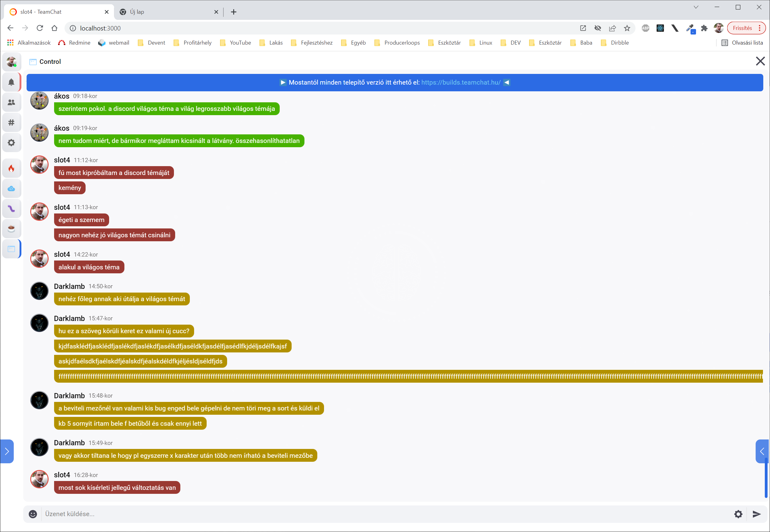Toggle the eye-slash icon in address bar
Image resolution: width=770 pixels, height=532 pixels.
pyautogui.click(x=598, y=28)
